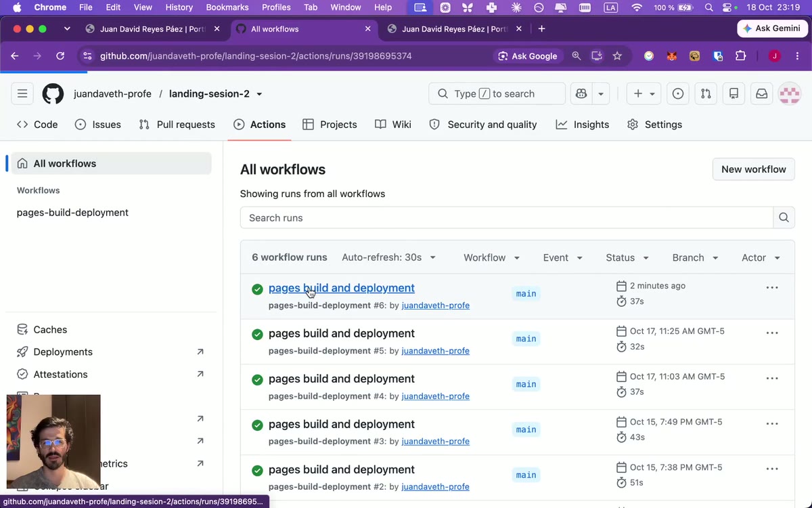Open options menu for run #3
This screenshot has width=812, height=508.
tap(772, 424)
